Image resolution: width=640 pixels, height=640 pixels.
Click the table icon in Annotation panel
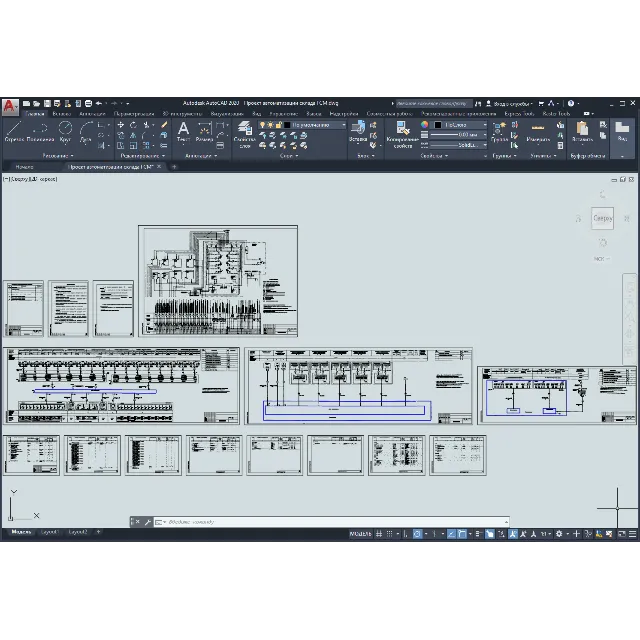(220, 145)
